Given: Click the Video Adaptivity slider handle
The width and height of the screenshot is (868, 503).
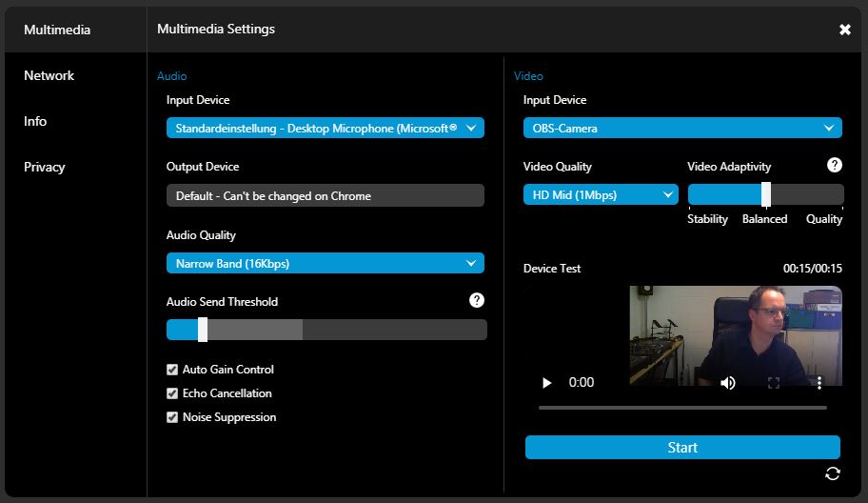Looking at the screenshot, I should click(x=766, y=194).
